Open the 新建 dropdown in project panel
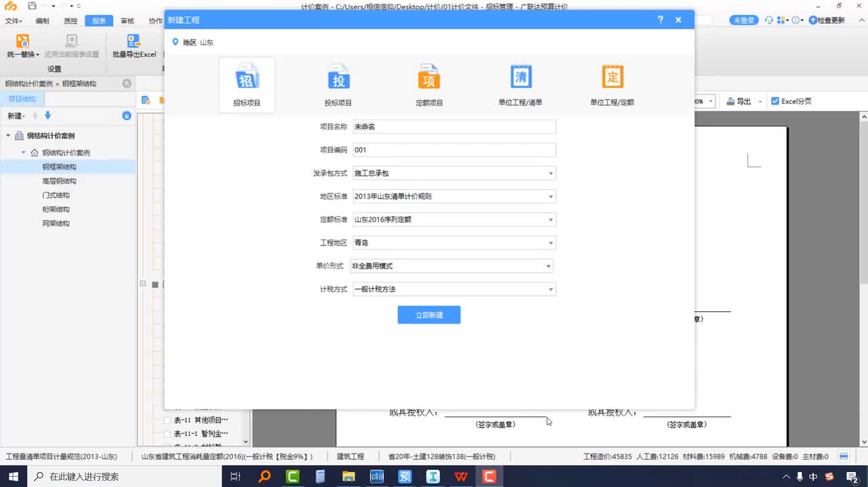This screenshot has height=487, width=868. click(16, 116)
